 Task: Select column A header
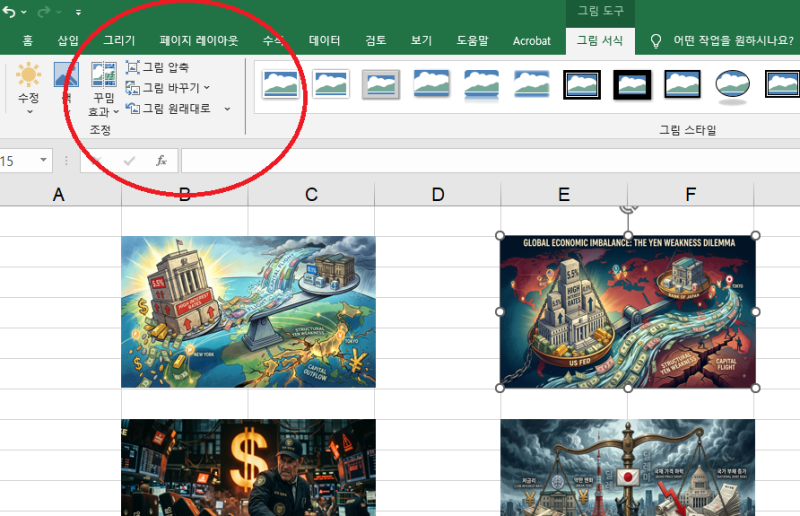[x=60, y=194]
